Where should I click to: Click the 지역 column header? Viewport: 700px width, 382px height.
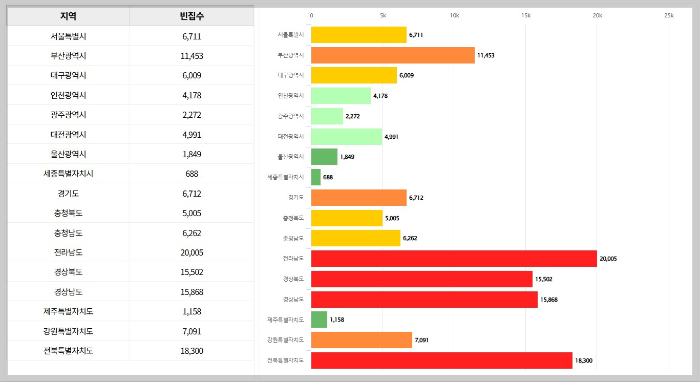pyautogui.click(x=68, y=16)
